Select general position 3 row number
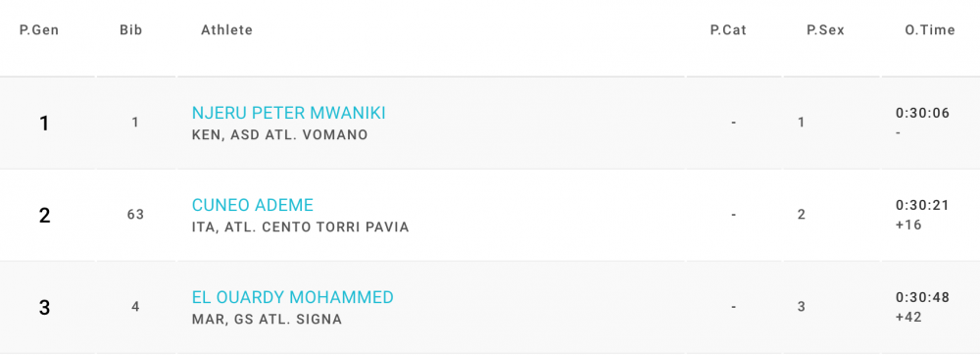The image size is (980, 355). coord(44,308)
